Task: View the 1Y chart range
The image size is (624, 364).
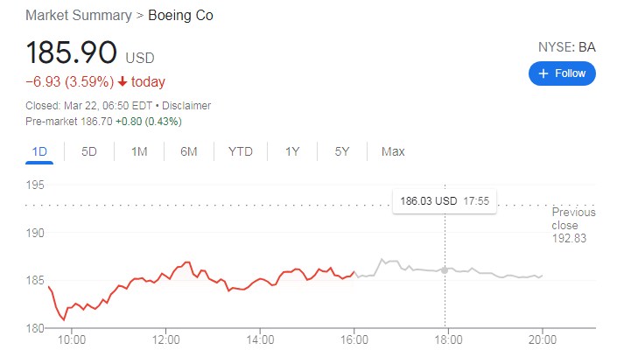Action: click(x=292, y=151)
